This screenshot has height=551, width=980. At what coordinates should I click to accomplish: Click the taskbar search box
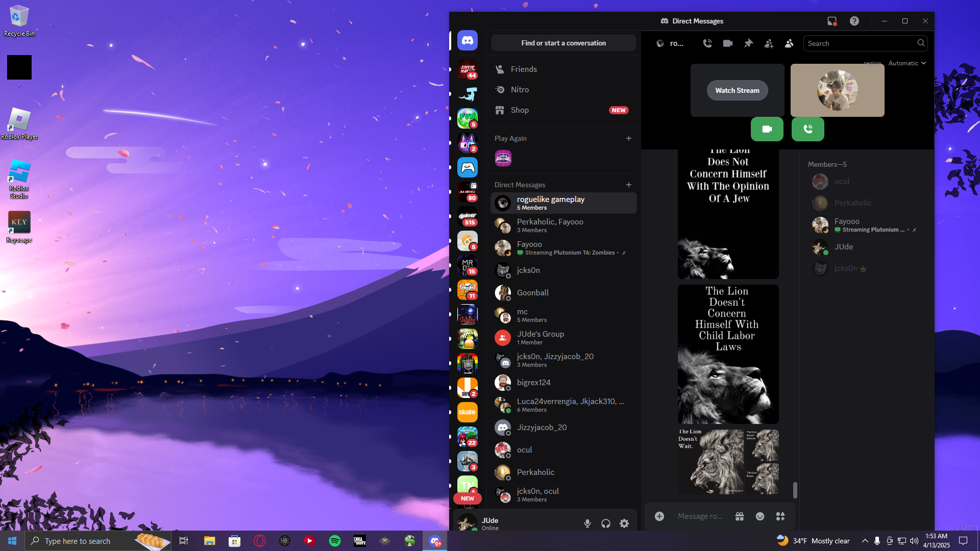coord(98,541)
